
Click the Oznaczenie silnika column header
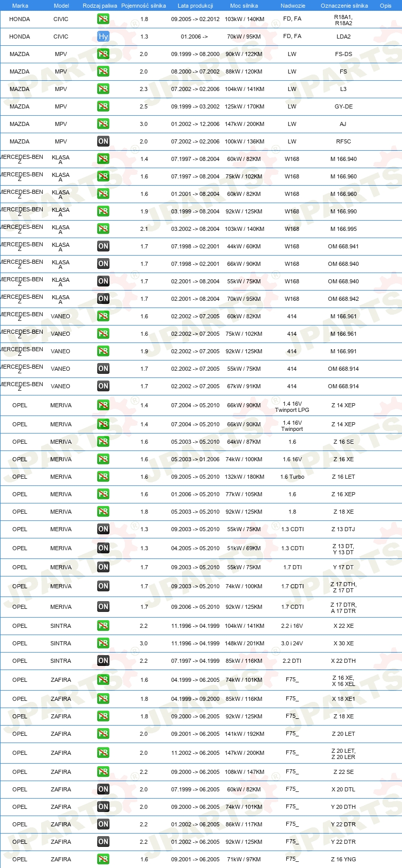(344, 6)
